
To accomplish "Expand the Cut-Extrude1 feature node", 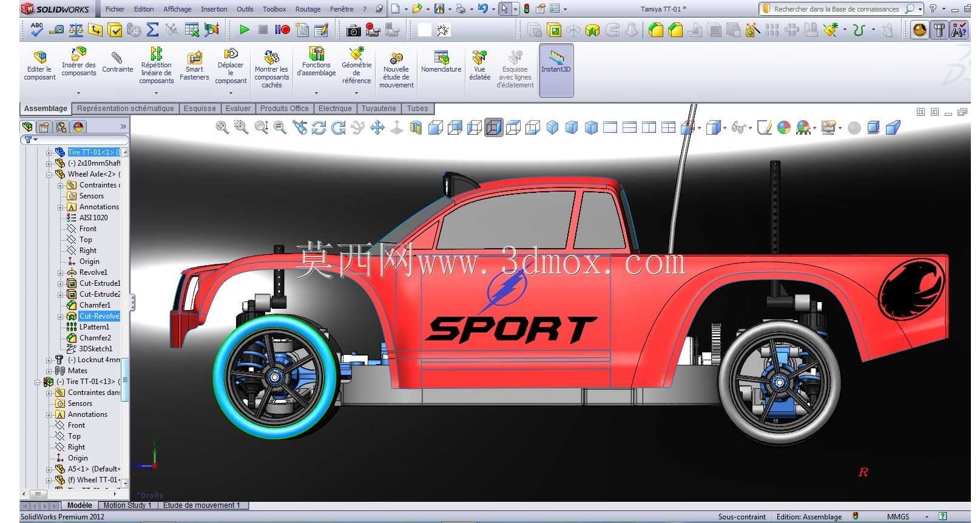I will tap(61, 283).
